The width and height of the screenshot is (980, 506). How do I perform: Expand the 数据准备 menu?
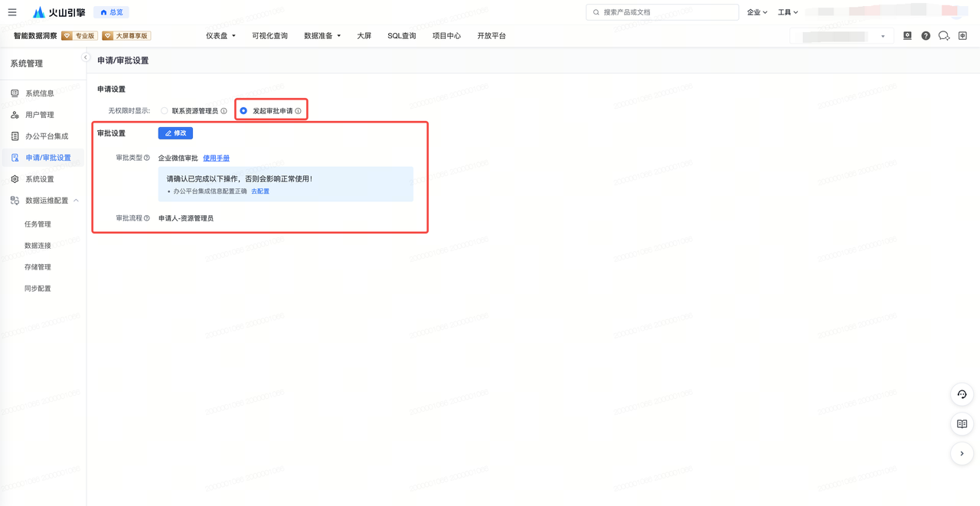(322, 36)
